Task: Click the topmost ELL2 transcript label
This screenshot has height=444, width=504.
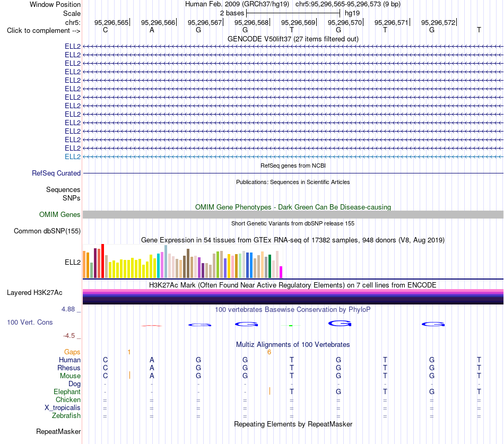Action: click(x=73, y=46)
